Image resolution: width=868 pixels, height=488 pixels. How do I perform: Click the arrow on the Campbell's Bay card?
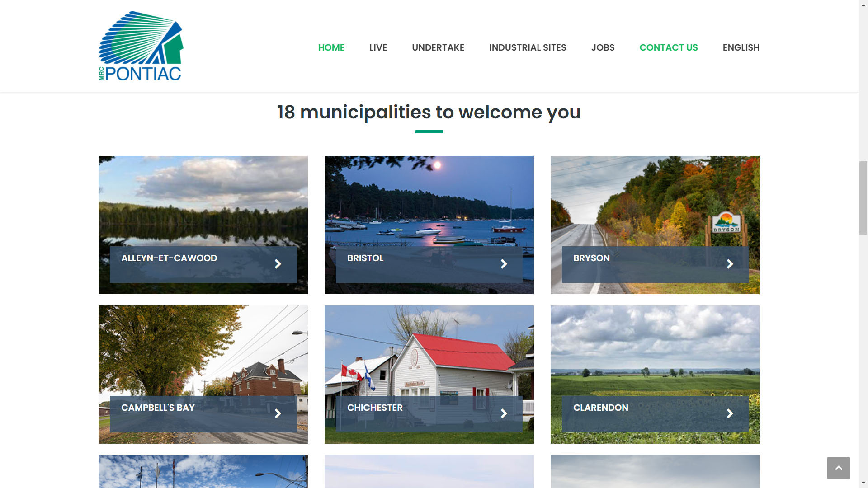pos(278,413)
